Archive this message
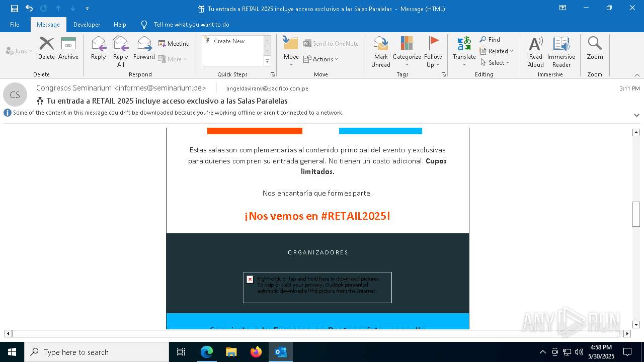This screenshot has width=644, height=362. coord(68,48)
